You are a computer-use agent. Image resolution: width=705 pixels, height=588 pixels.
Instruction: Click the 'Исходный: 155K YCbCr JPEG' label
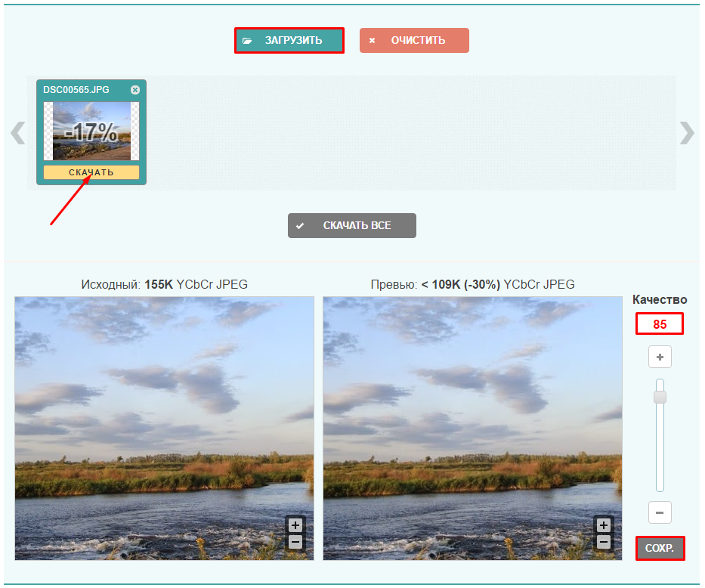(164, 285)
